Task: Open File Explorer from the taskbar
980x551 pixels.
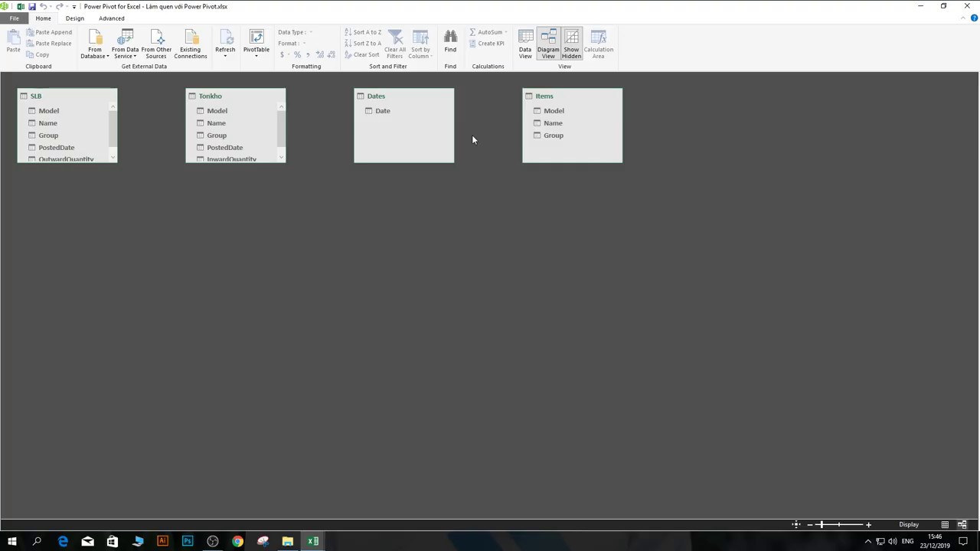Action: (288, 541)
